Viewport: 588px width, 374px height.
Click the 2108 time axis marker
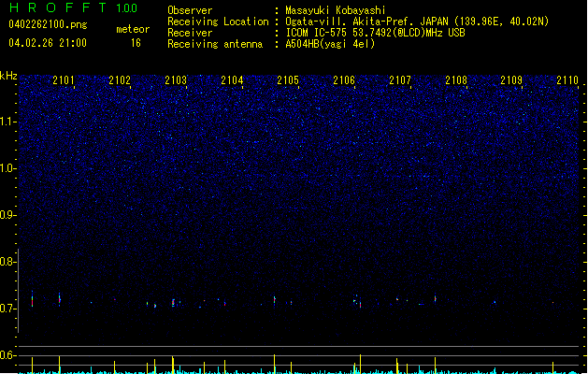pos(456,80)
